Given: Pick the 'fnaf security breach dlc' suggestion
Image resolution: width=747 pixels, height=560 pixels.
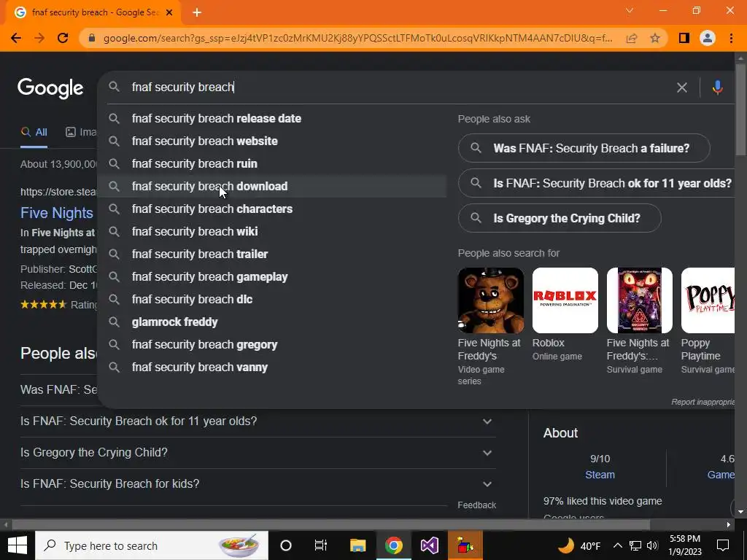Looking at the screenshot, I should (272, 300).
